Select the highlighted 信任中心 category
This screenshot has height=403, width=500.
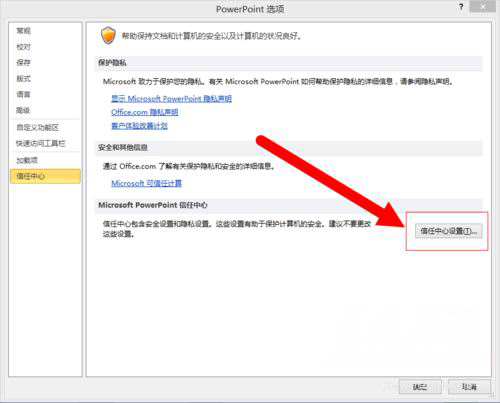[x=45, y=176]
